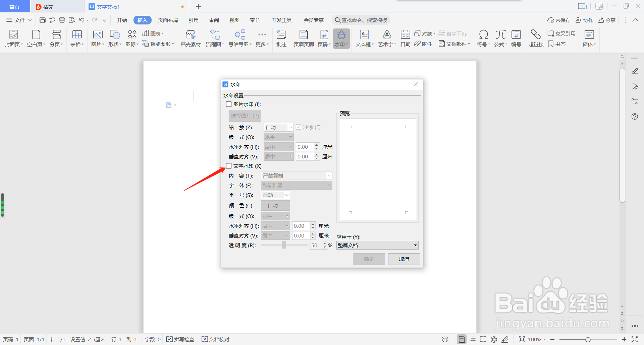Screen dimensions: 644x345
Task: Insert a flowchart (流程图)
Action: click(215, 39)
